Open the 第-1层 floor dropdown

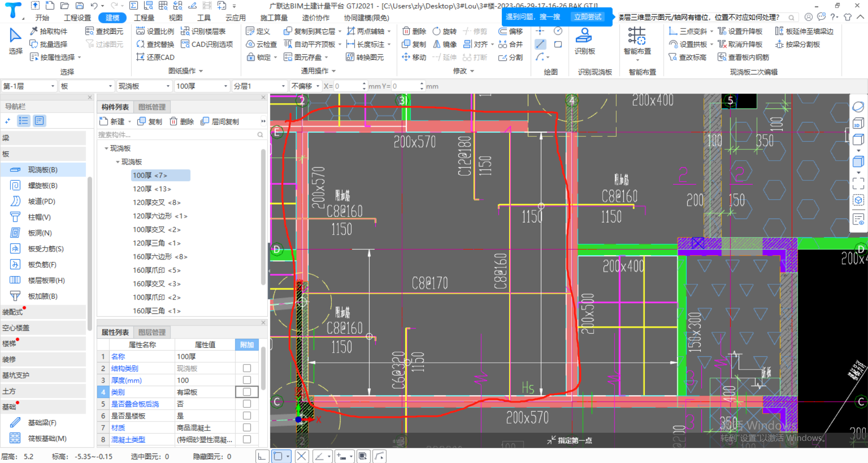tap(29, 86)
